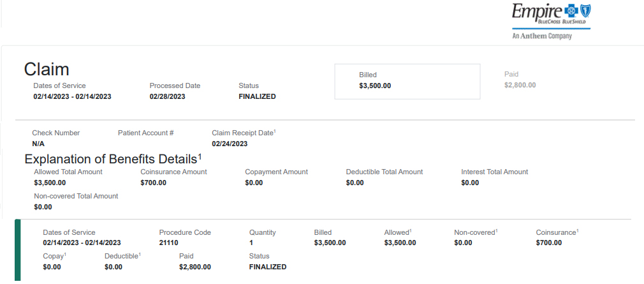Click the Allowed Total Amount $3,500.00 value
The height and width of the screenshot is (284, 644).
pos(50,183)
